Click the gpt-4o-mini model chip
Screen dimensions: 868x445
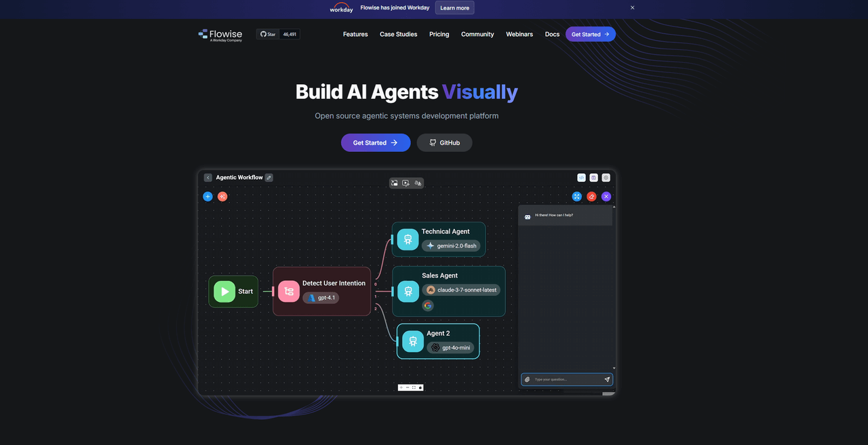[x=450, y=347]
